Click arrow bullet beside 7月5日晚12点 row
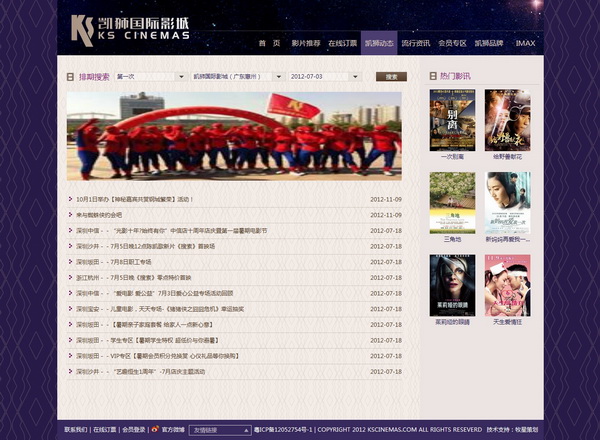Screen dimensions: 600x440 pos(70,246)
